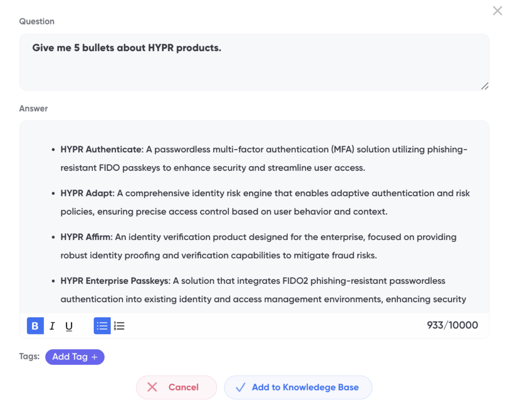
Task: Click the red X icon in Cancel
Action: click(x=152, y=387)
